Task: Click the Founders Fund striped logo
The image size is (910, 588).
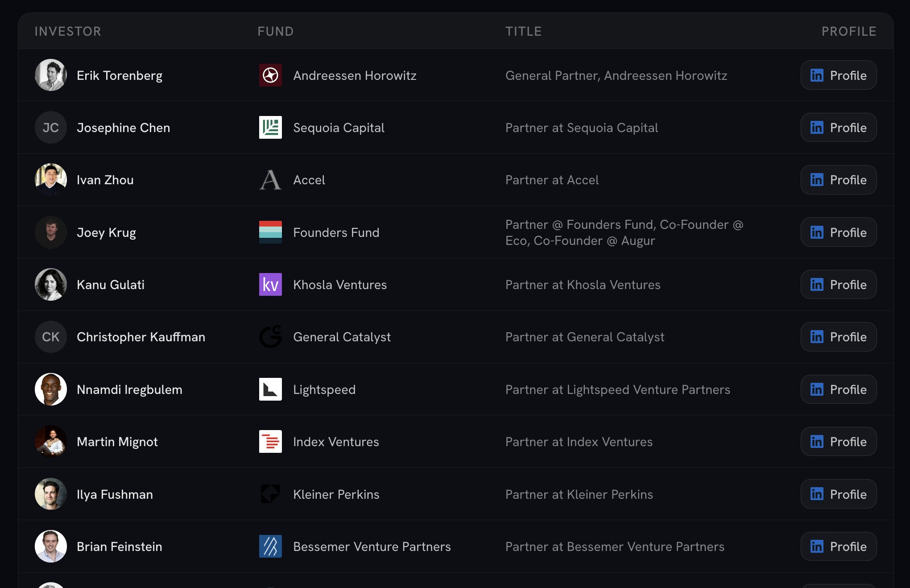Action: coord(270,232)
